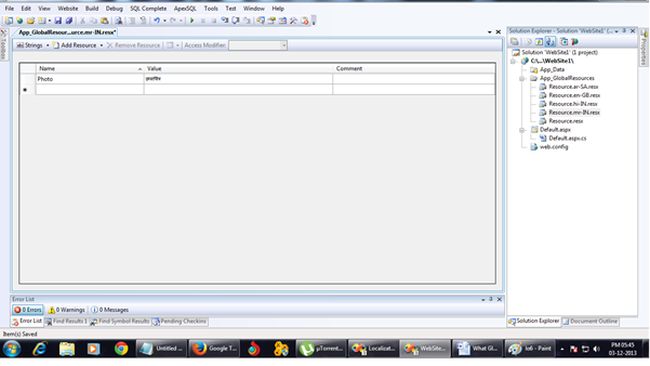The width and height of the screenshot is (650, 366).
Task: Click the Copy Web Site icon in Solution Explorer
Action: click(x=564, y=41)
